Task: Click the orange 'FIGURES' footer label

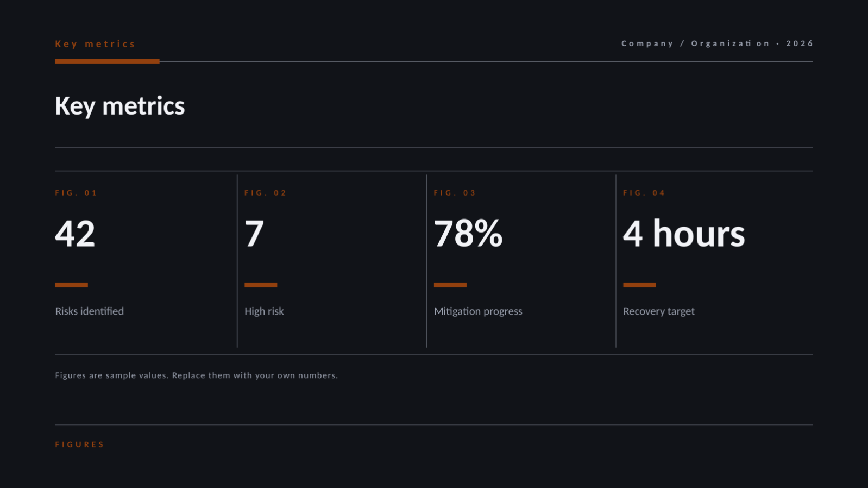Action: point(79,444)
